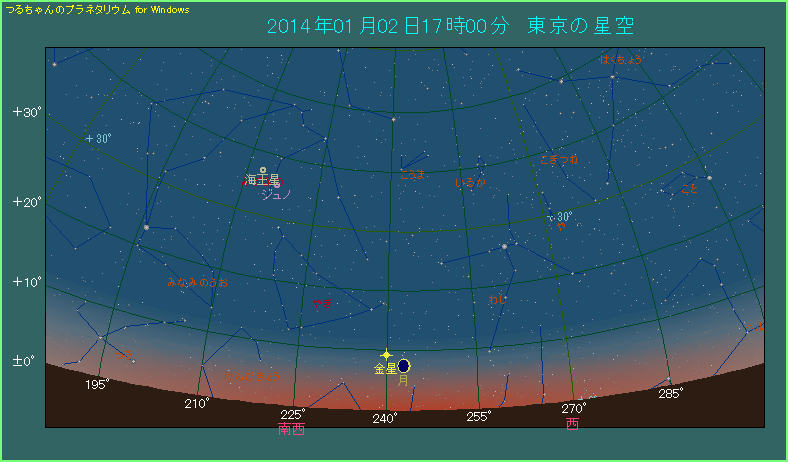This screenshot has width=788, height=462.
Task: Select the Neptune (海王星) planet marker
Action: click(x=263, y=170)
